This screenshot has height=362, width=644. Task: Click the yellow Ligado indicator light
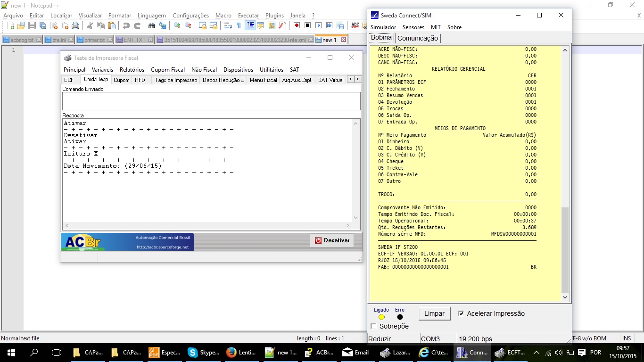pos(381,317)
